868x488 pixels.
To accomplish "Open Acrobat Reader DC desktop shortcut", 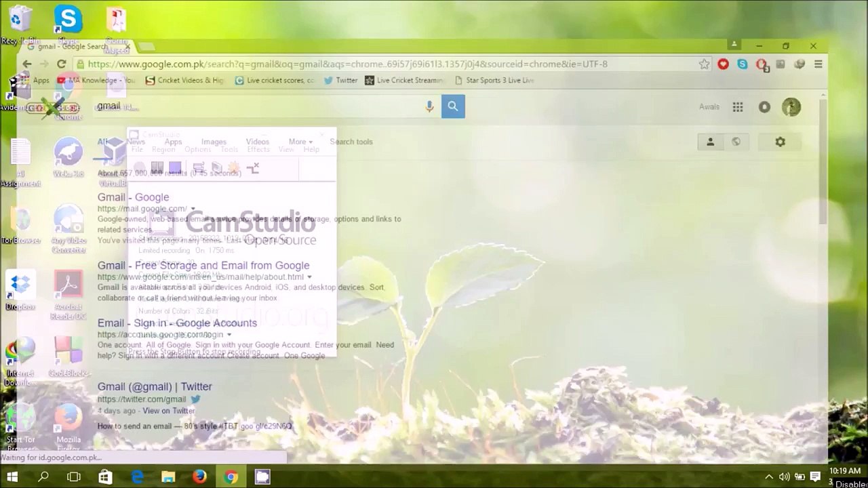I will pyautogui.click(x=68, y=295).
